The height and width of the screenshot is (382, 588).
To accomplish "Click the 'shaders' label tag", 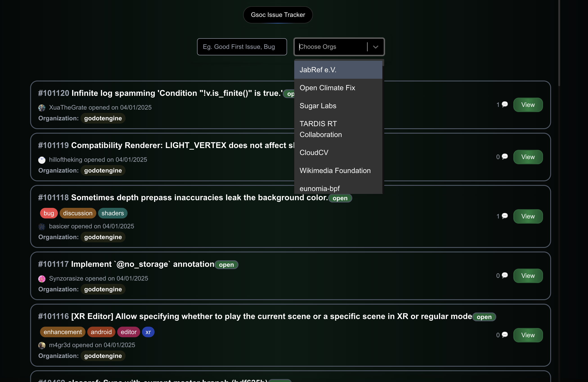I will 113,213.
